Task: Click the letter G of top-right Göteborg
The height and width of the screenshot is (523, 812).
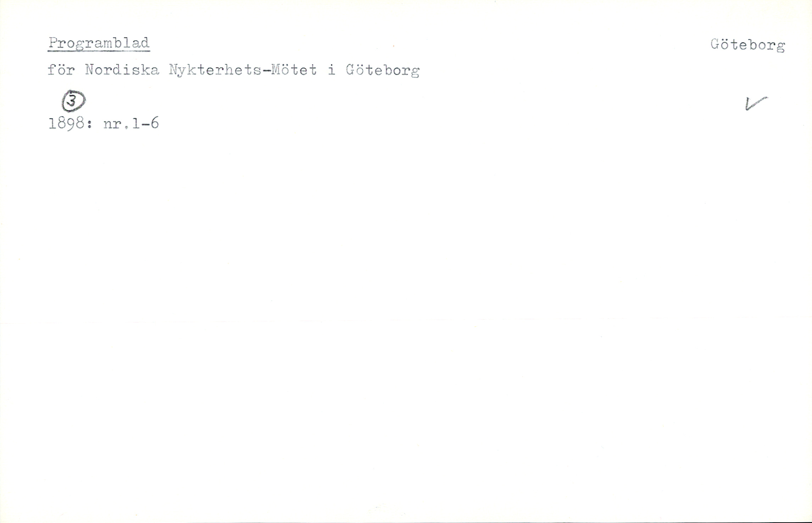Action: tap(716, 44)
